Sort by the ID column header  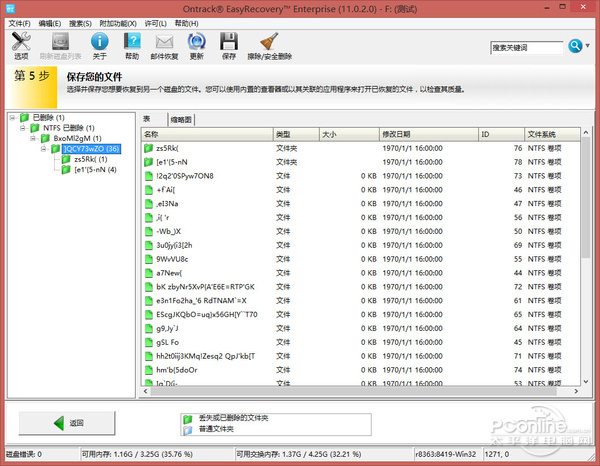(501, 134)
